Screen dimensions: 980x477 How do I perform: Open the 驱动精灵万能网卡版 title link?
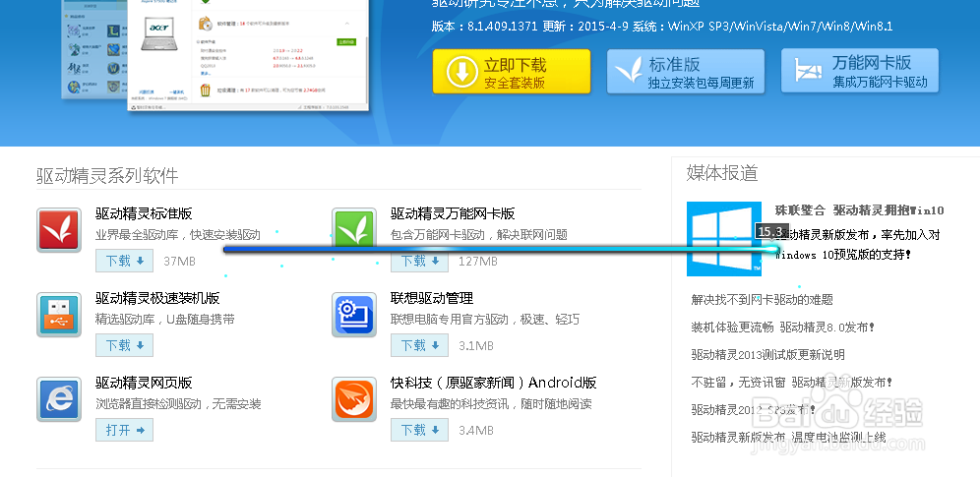tap(453, 213)
